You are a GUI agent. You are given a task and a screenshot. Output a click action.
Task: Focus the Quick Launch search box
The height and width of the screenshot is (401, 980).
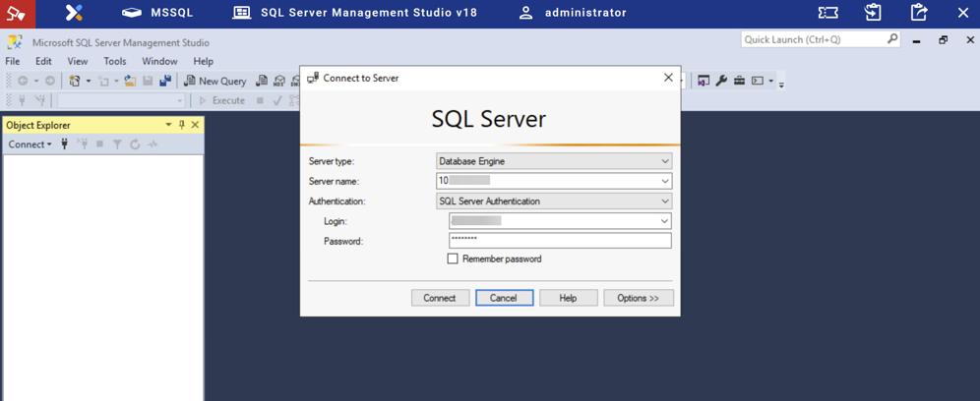[813, 39]
